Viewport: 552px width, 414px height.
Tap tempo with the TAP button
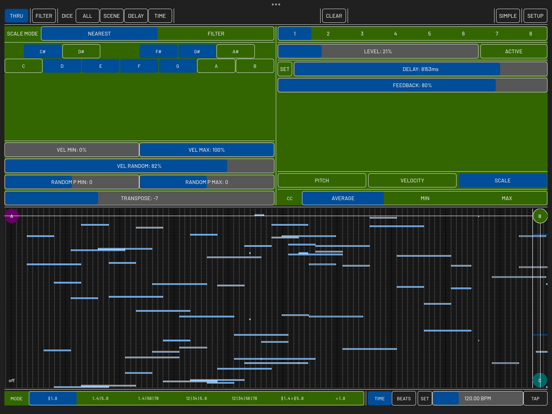click(x=535, y=399)
